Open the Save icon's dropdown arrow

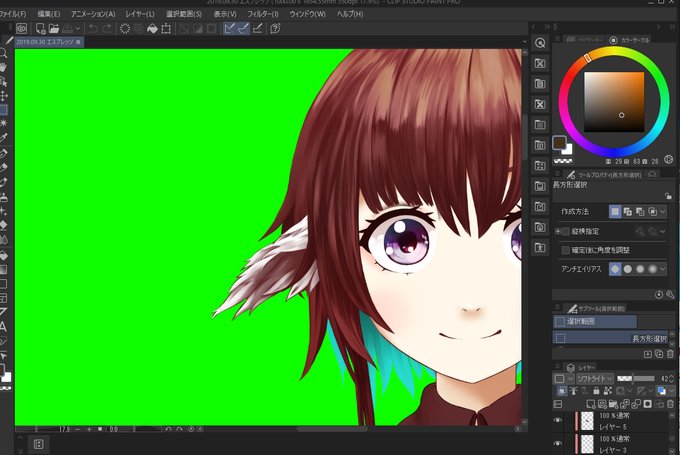[x=78, y=29]
